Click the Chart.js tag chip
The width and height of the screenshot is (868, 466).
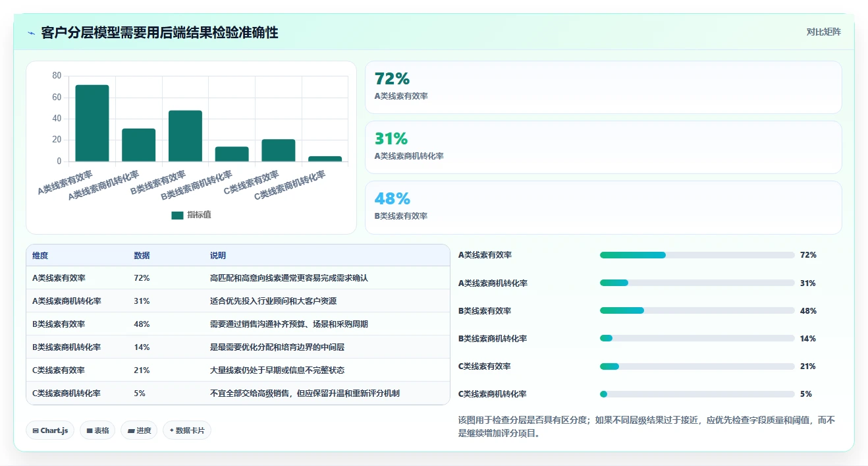(50, 430)
